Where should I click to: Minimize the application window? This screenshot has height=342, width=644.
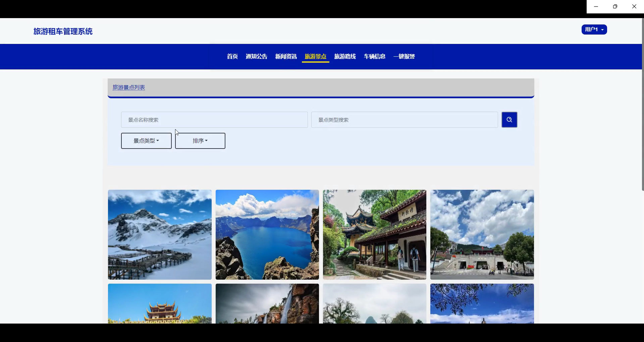(x=596, y=6)
